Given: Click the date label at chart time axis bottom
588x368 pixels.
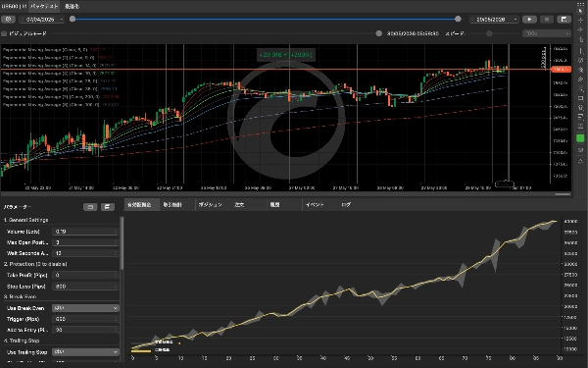Looking at the screenshot, I should (x=505, y=184).
